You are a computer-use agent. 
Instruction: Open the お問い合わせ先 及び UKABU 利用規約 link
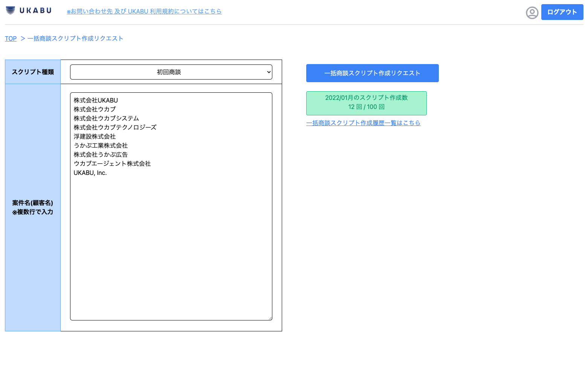144,11
